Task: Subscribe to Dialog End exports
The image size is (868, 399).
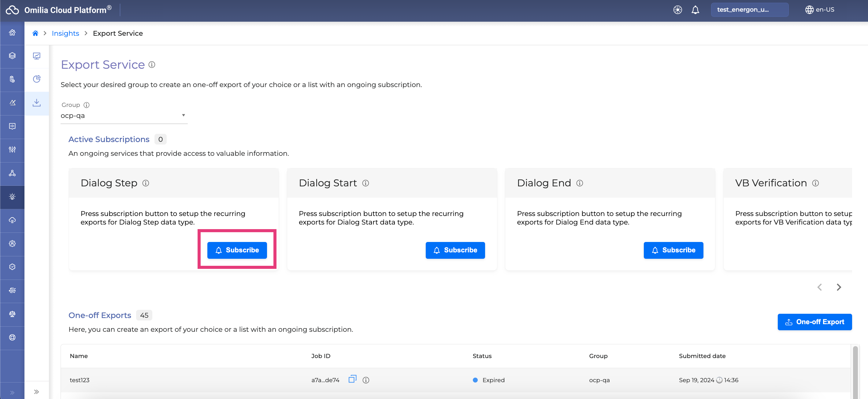Action: pos(673,250)
